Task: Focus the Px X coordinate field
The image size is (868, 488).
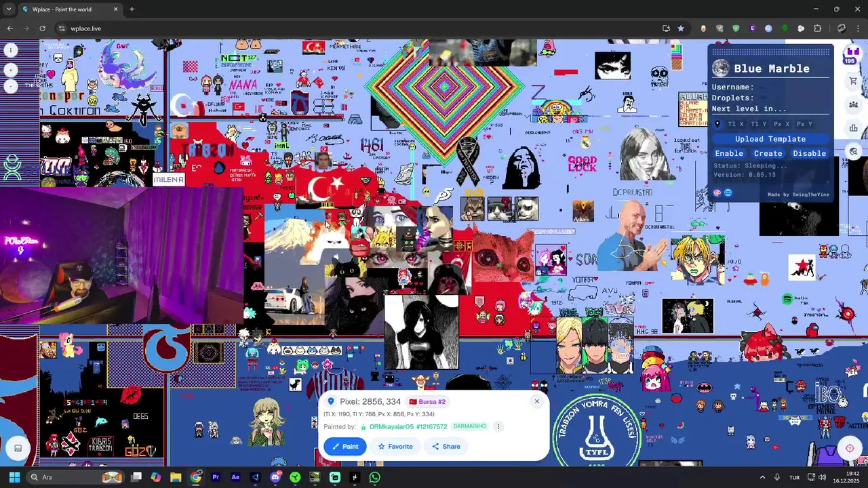Action: pyautogui.click(x=782, y=124)
